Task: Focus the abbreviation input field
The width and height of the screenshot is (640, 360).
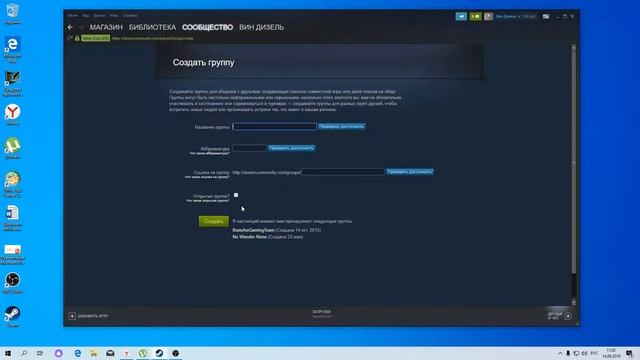Action: click(x=249, y=148)
